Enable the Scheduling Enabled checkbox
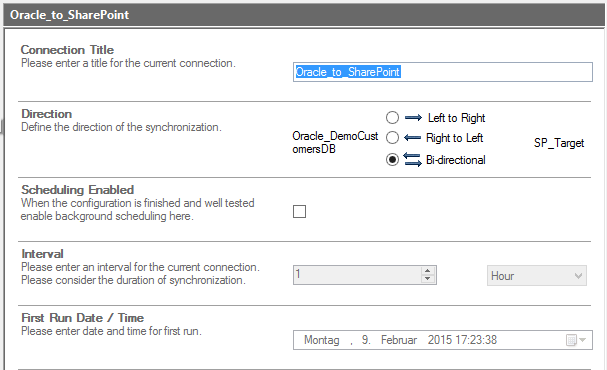Image resolution: width=607 pixels, height=370 pixels. click(x=299, y=212)
